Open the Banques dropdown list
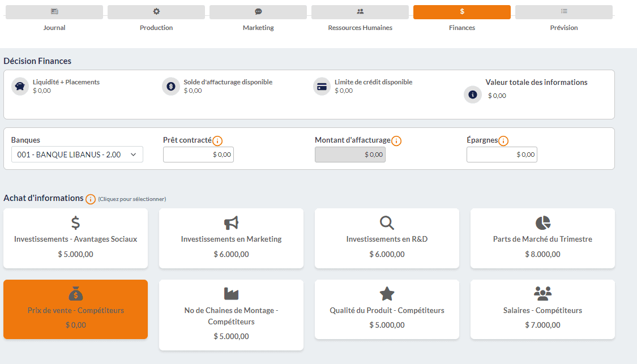The image size is (637, 364). [77, 155]
